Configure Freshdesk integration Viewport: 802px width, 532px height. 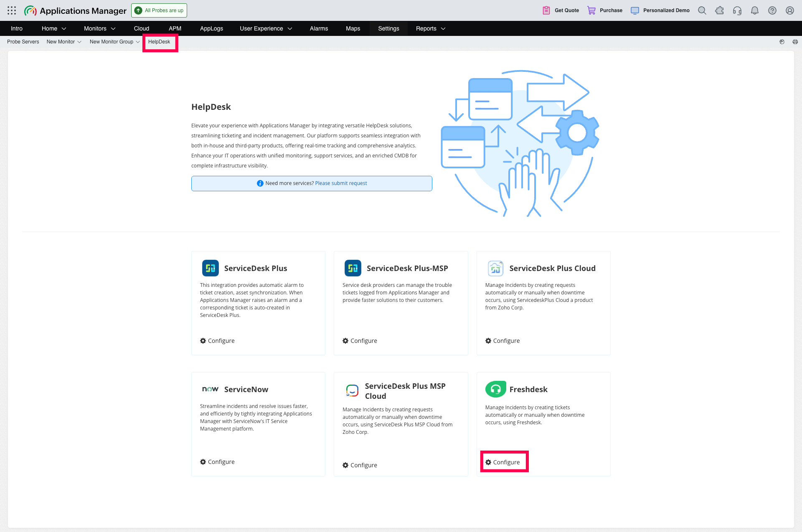(503, 462)
